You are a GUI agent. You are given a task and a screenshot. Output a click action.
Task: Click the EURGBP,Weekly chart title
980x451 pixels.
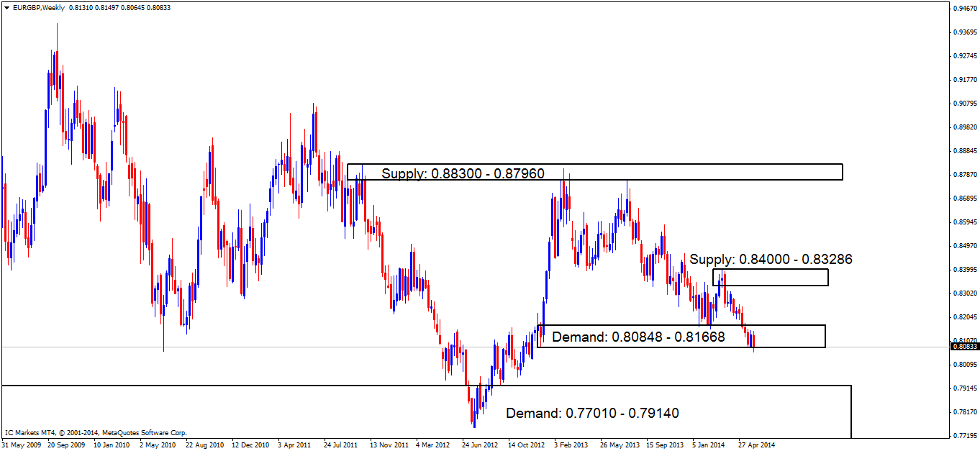[39, 8]
